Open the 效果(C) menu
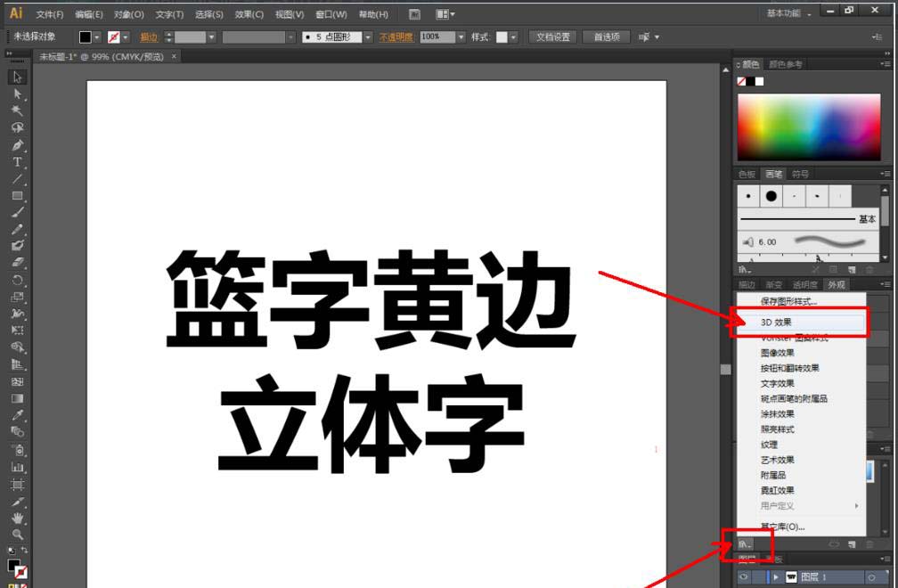Viewport: 898px width, 588px height. pyautogui.click(x=249, y=14)
